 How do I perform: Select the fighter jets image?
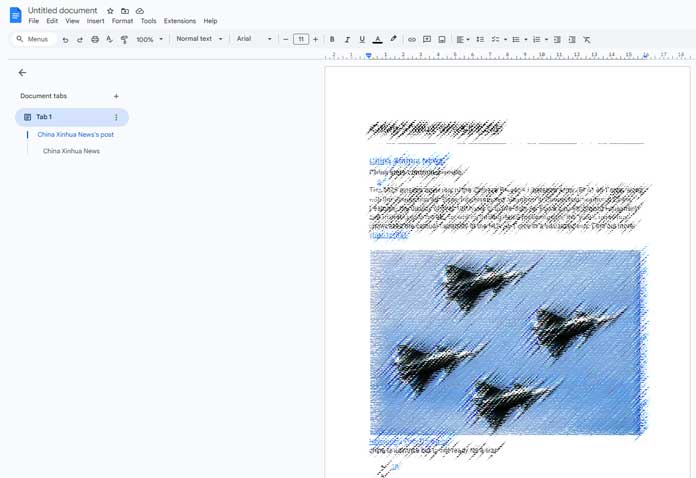pyautogui.click(x=506, y=342)
